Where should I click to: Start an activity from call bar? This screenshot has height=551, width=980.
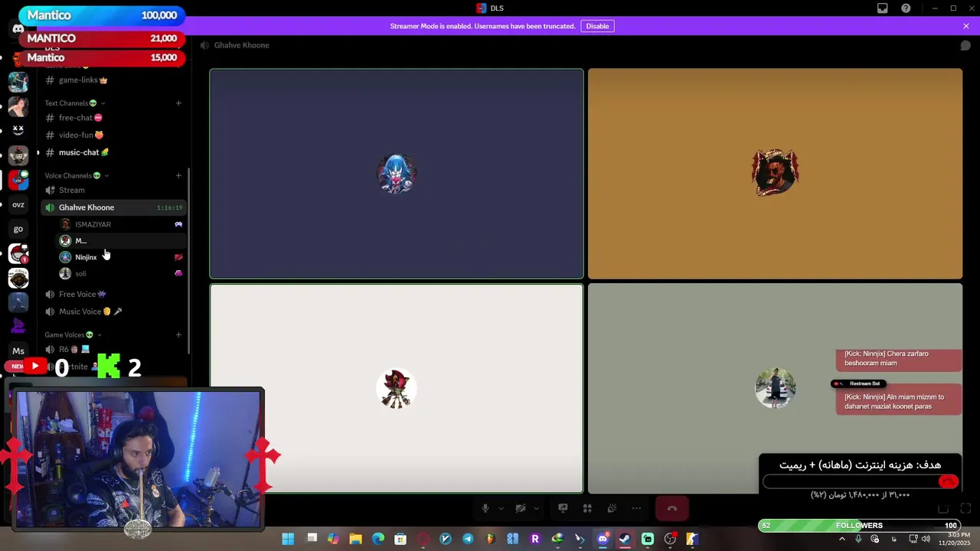pyautogui.click(x=587, y=508)
